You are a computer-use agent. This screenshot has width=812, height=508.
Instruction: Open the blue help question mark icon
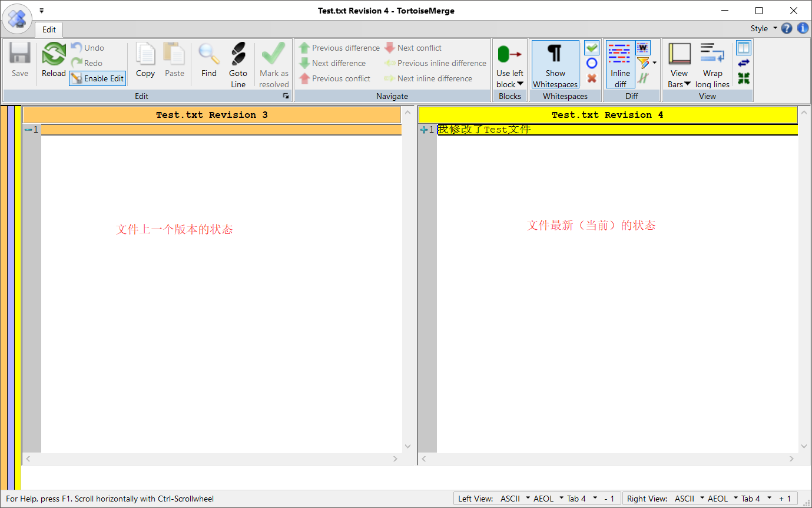787,28
